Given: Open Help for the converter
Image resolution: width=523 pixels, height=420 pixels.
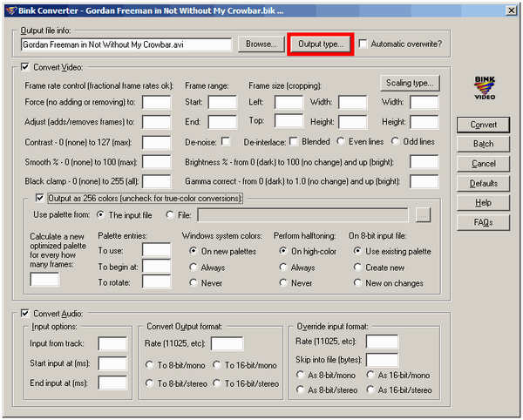Looking at the screenshot, I should 483,203.
